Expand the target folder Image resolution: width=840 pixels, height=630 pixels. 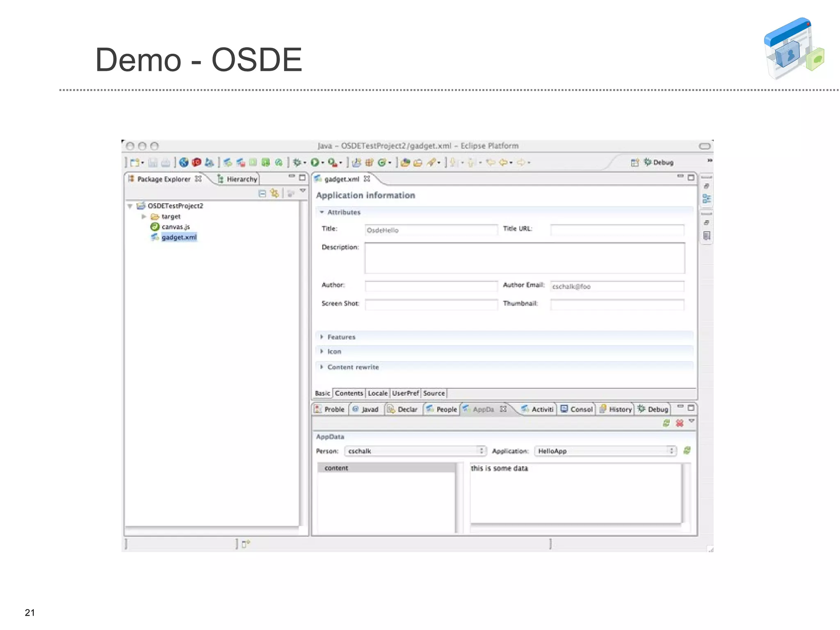pos(144,217)
